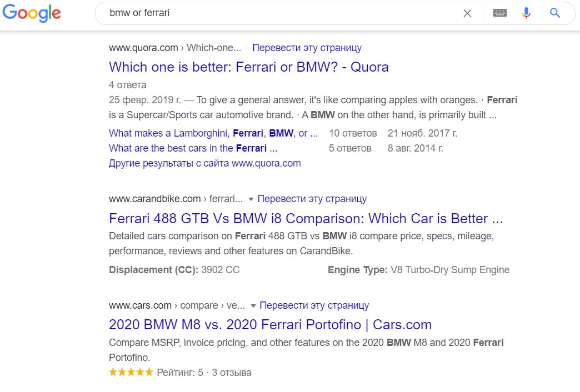Translate the carandbike.com result page

[312, 199]
